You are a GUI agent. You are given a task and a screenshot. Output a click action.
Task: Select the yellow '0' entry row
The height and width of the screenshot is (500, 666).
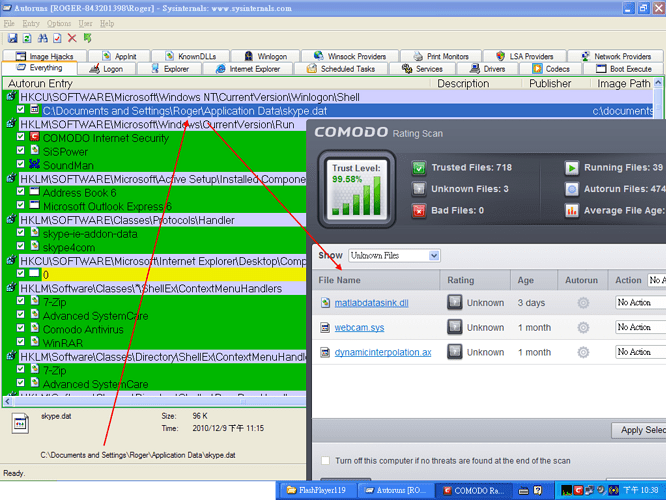[x=162, y=274]
